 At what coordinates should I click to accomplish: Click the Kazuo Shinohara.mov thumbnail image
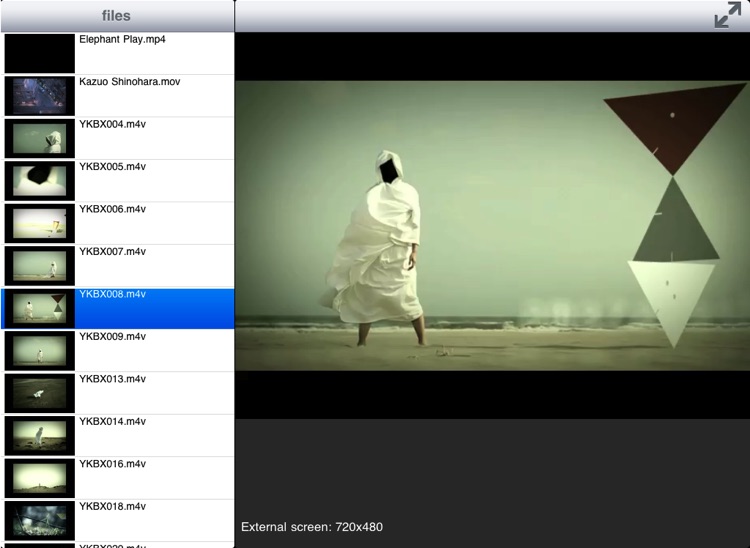point(40,96)
